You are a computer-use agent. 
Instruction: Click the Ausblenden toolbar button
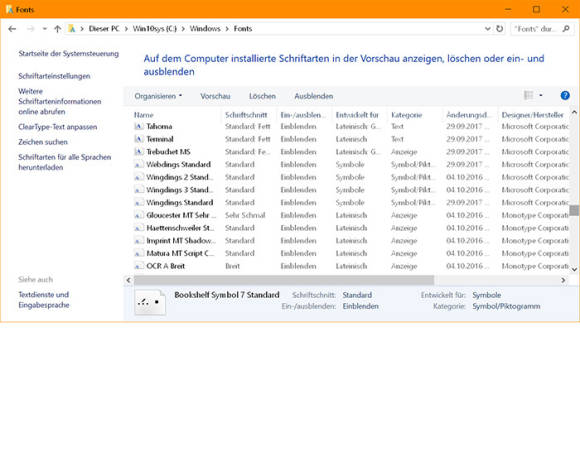[x=314, y=96]
